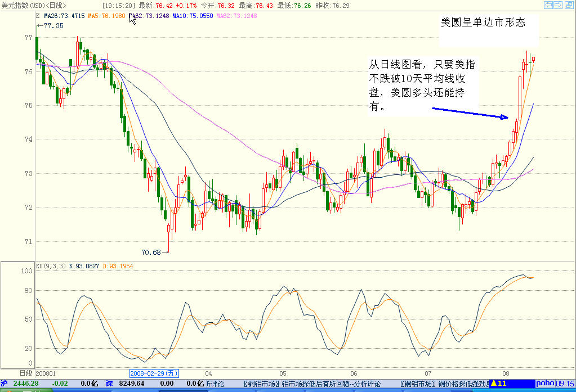Click the pink MA62:73.1248 label
This screenshot has height=392, width=576.
point(236,16)
